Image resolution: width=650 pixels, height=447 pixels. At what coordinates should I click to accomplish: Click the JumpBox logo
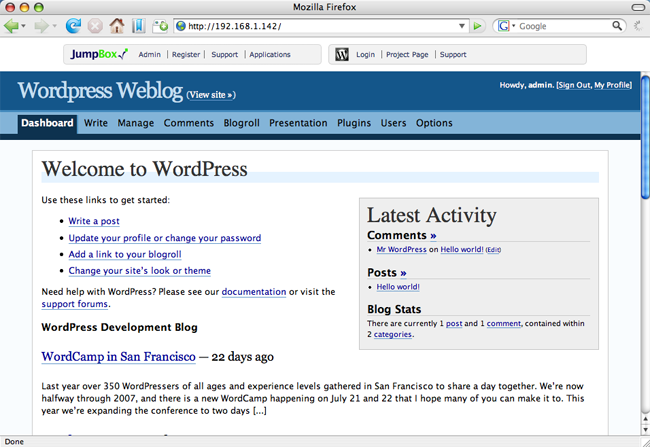point(99,54)
